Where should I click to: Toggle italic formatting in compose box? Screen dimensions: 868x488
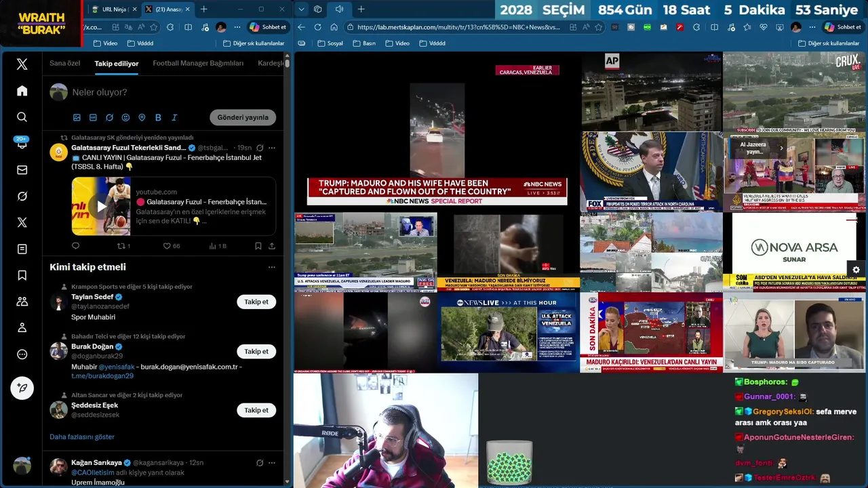tap(174, 117)
